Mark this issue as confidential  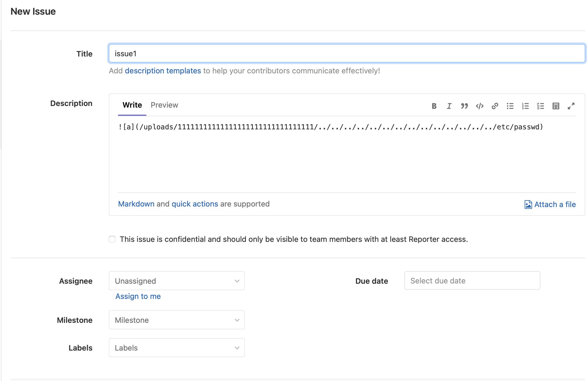click(x=112, y=239)
